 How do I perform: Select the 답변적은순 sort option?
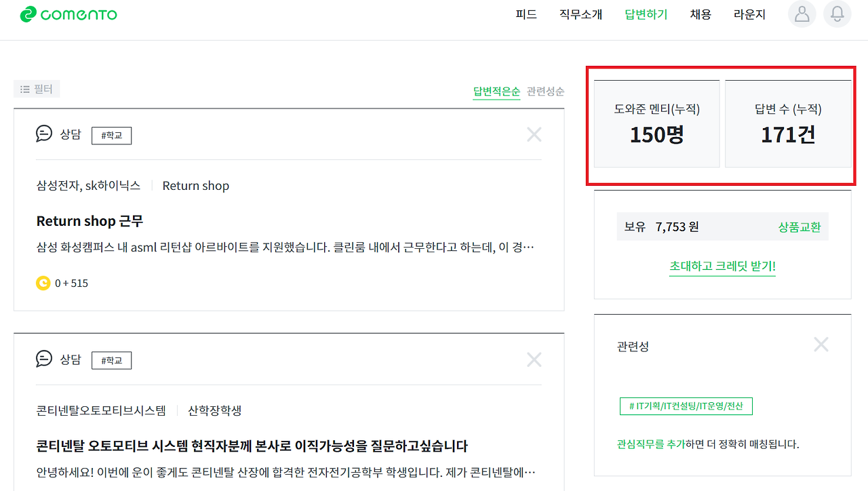pyautogui.click(x=496, y=91)
